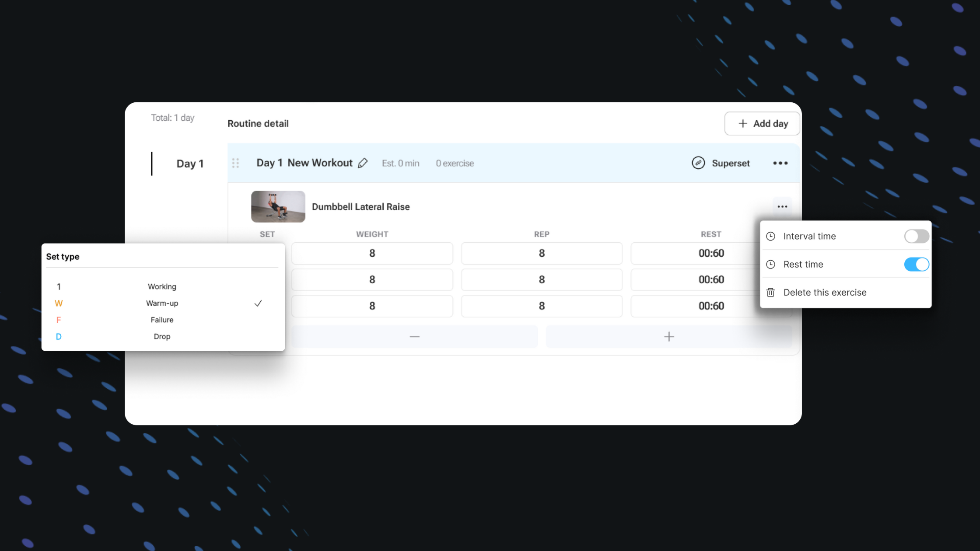Click the SET column header

pos(267,234)
